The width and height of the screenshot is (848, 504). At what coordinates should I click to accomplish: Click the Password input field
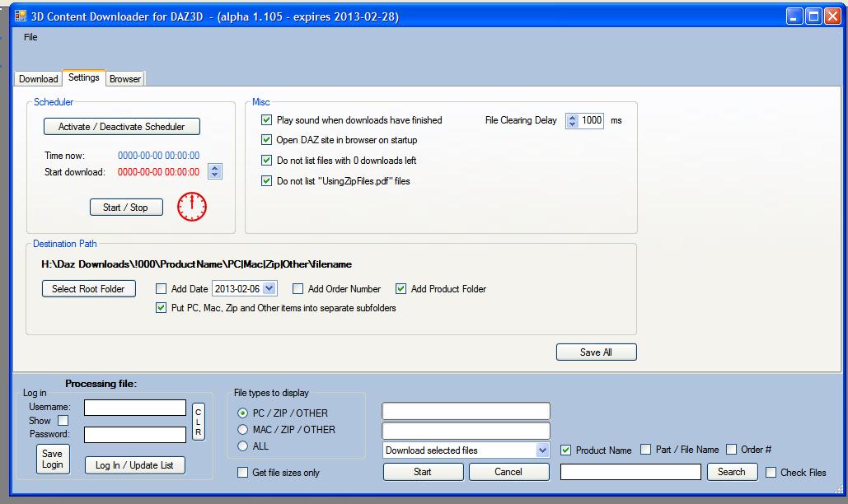(x=135, y=434)
